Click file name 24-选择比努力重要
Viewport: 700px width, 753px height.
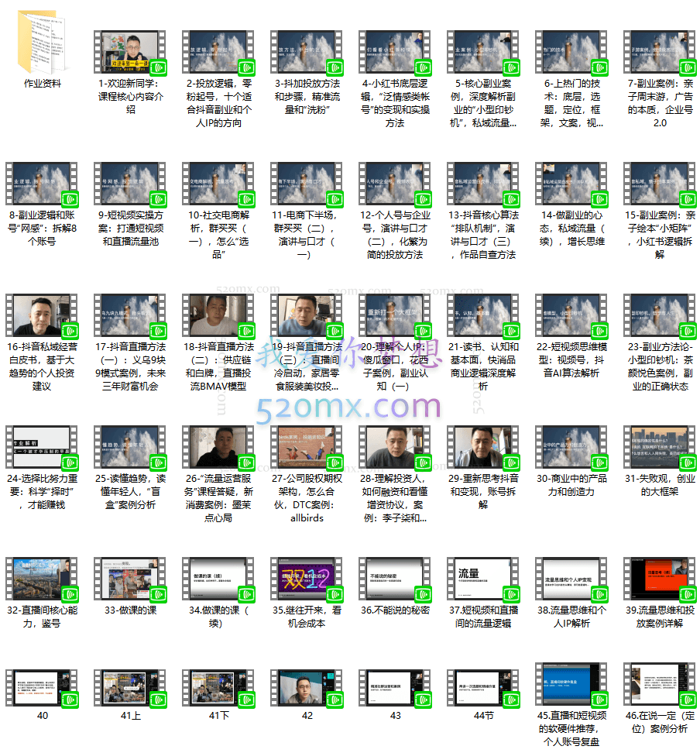(42, 492)
